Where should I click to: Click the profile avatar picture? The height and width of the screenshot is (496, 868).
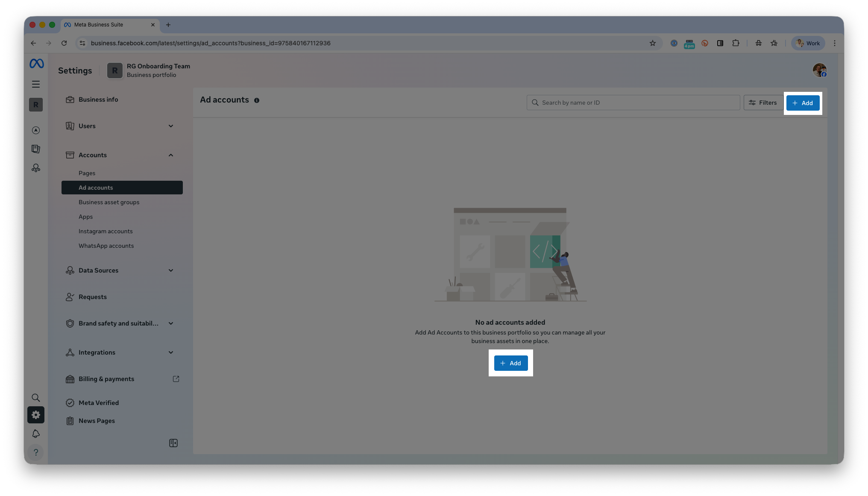[819, 70]
